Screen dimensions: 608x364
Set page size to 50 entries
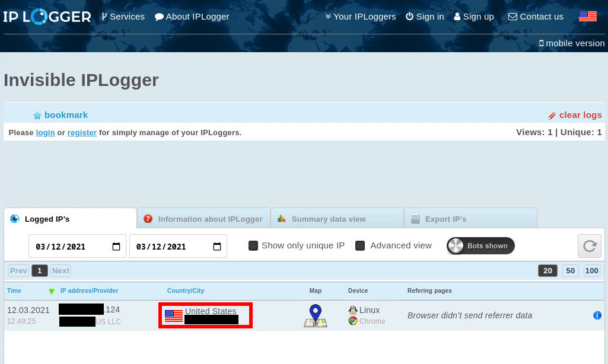click(x=570, y=270)
